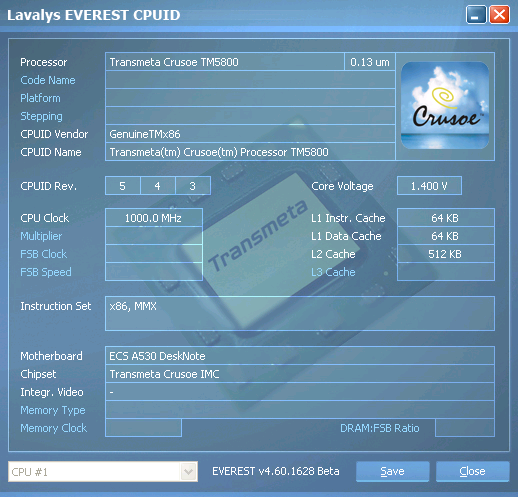This screenshot has height=497, width=518.
Task: Select the Transmeta Crusoe TM5800 processor field
Action: click(x=225, y=62)
